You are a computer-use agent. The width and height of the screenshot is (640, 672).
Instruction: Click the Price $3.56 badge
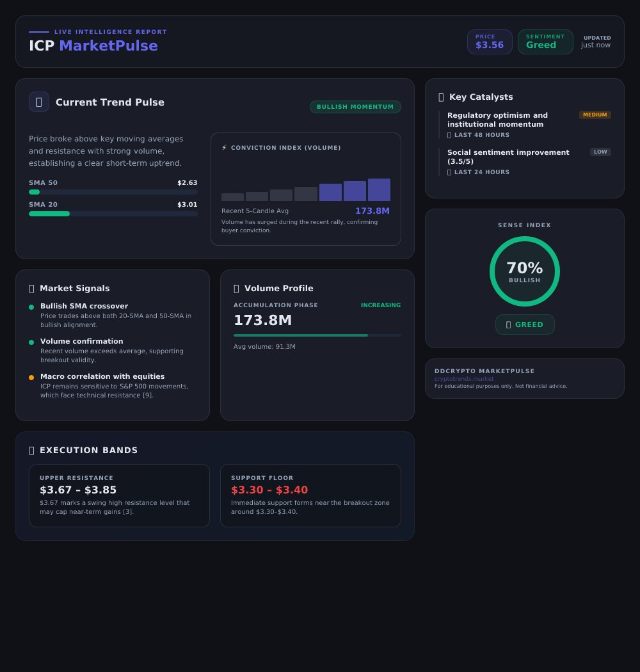point(490,42)
